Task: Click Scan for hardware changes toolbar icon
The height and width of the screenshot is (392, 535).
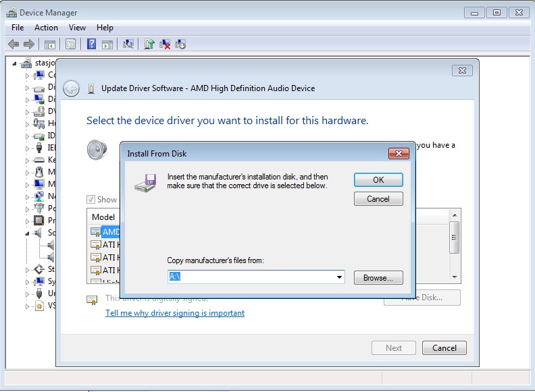Action: (x=128, y=44)
